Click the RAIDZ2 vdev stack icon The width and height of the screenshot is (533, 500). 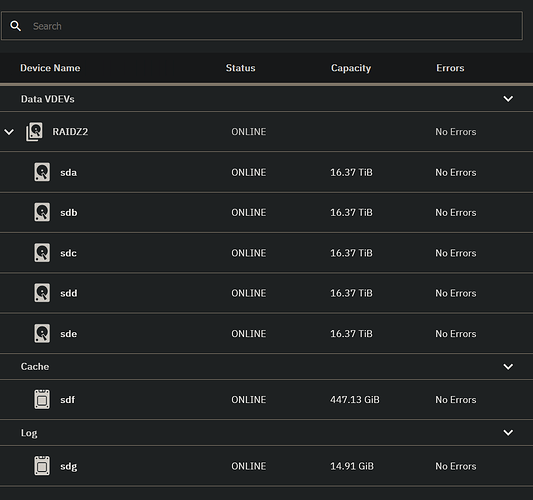coord(34,132)
